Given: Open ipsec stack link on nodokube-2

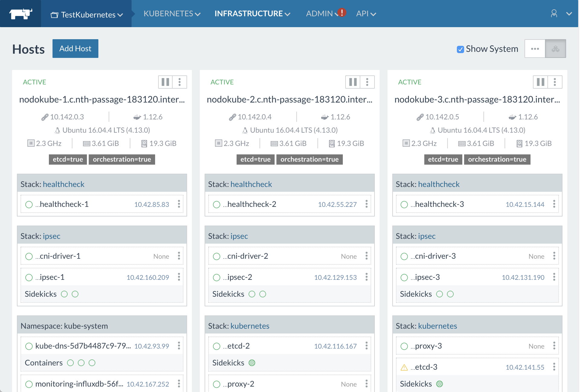Looking at the screenshot, I should tap(239, 236).
